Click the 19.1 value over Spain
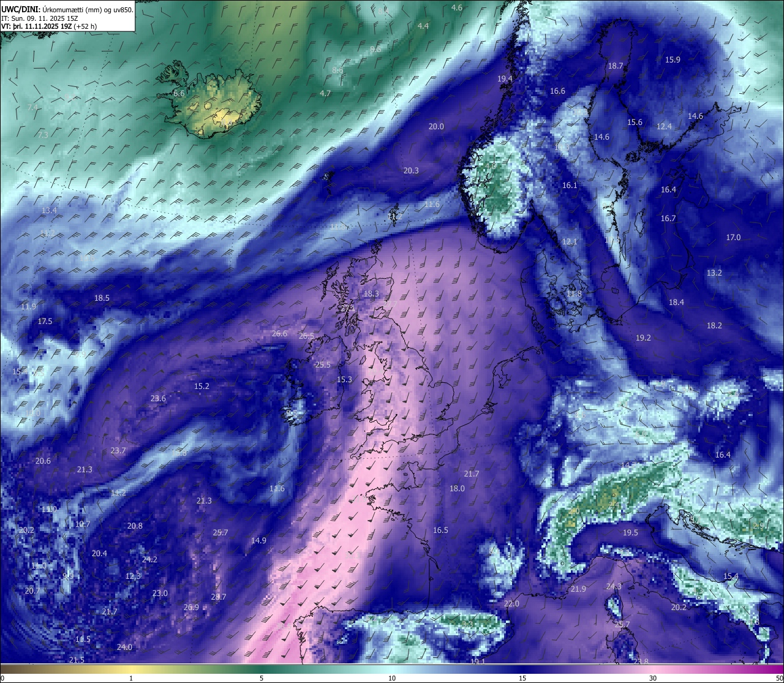This screenshot has width=784, height=683. pyautogui.click(x=478, y=662)
